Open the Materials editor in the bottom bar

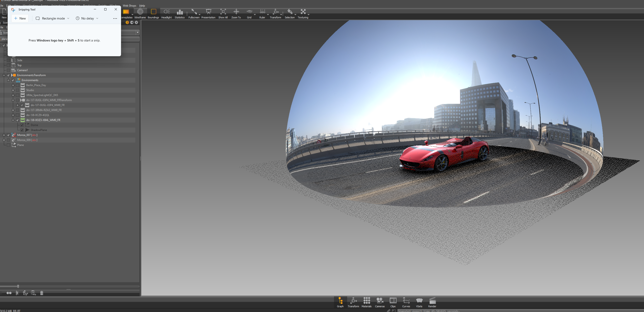(366, 302)
